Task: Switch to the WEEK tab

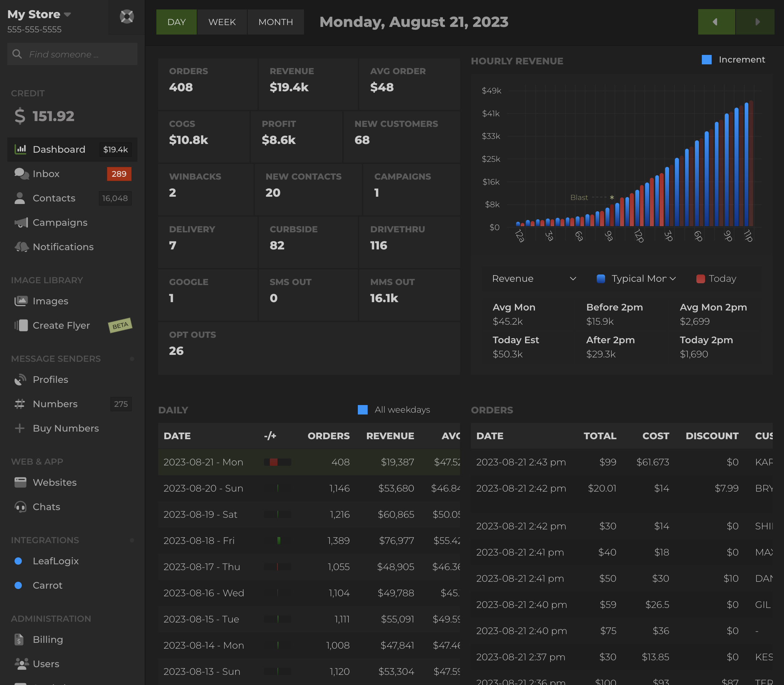Action: point(222,22)
